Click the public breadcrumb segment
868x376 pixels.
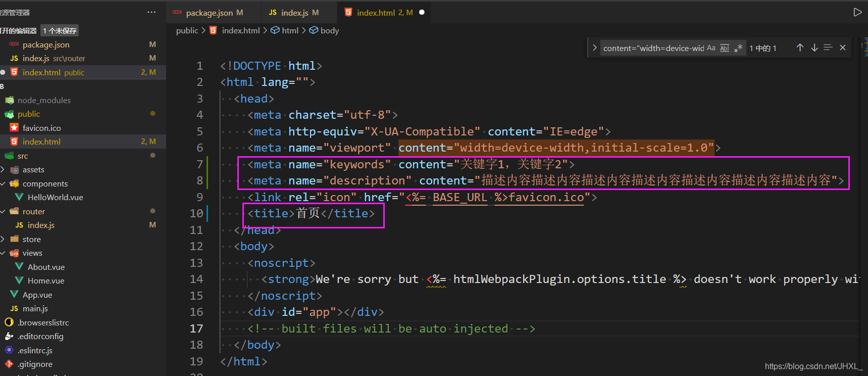click(x=187, y=30)
